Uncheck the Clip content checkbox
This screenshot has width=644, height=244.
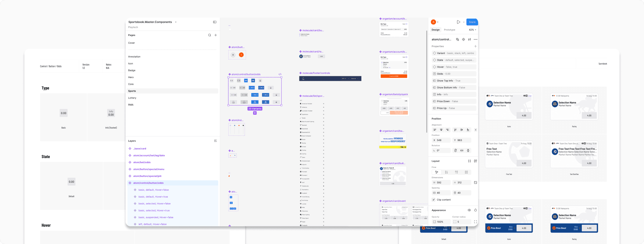click(x=434, y=200)
